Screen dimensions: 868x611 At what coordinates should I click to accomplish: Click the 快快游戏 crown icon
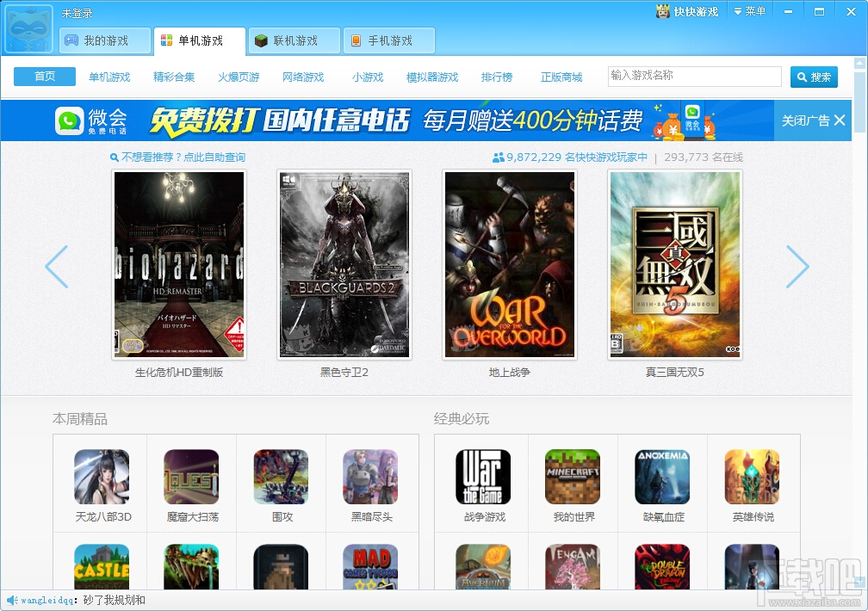coord(663,11)
